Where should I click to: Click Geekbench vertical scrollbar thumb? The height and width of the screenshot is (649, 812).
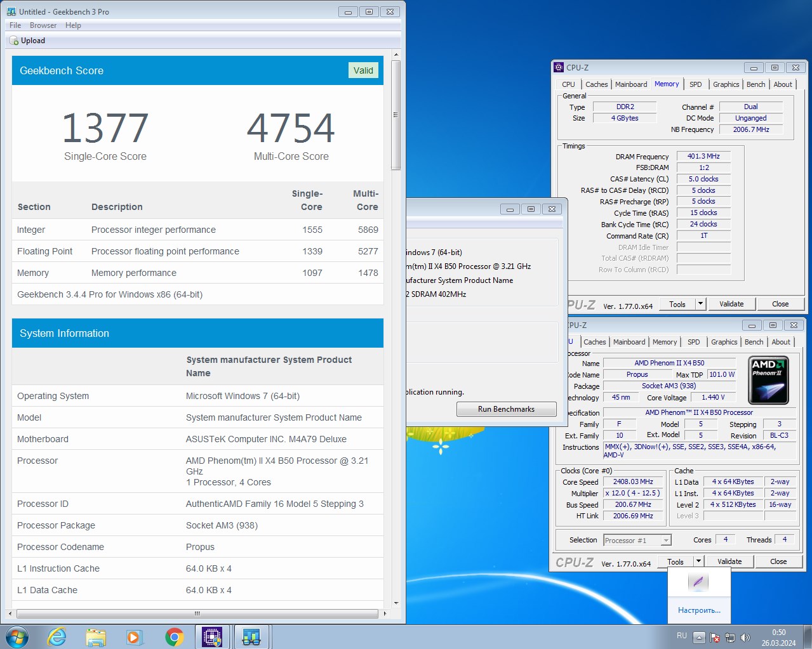coord(396,115)
